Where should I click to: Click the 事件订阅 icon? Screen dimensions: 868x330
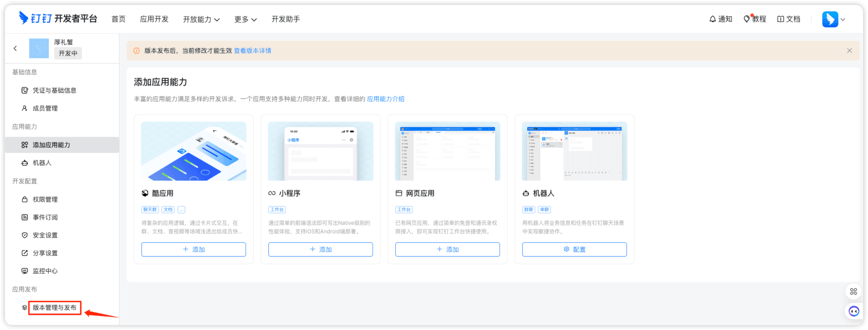pyautogui.click(x=25, y=217)
